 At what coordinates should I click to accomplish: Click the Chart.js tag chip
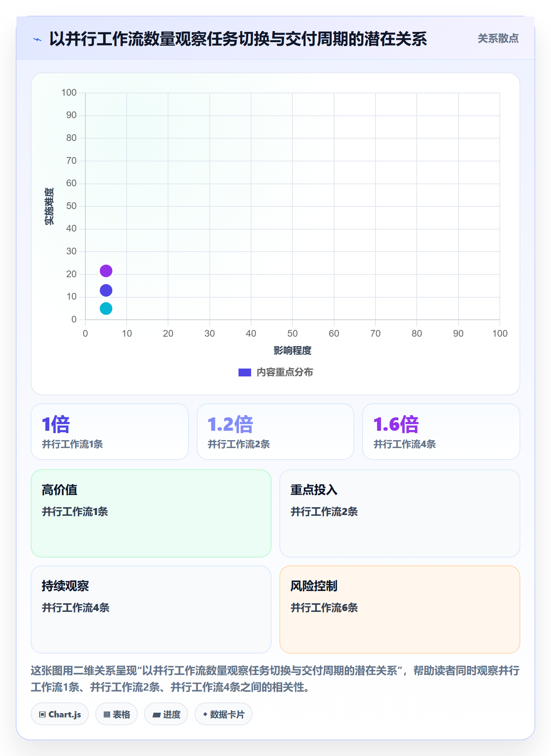(x=60, y=714)
